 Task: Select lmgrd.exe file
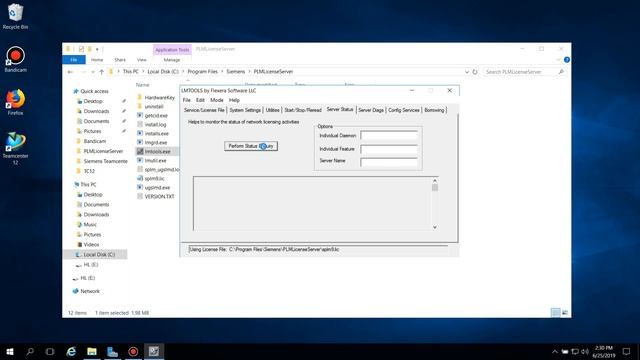click(156, 142)
